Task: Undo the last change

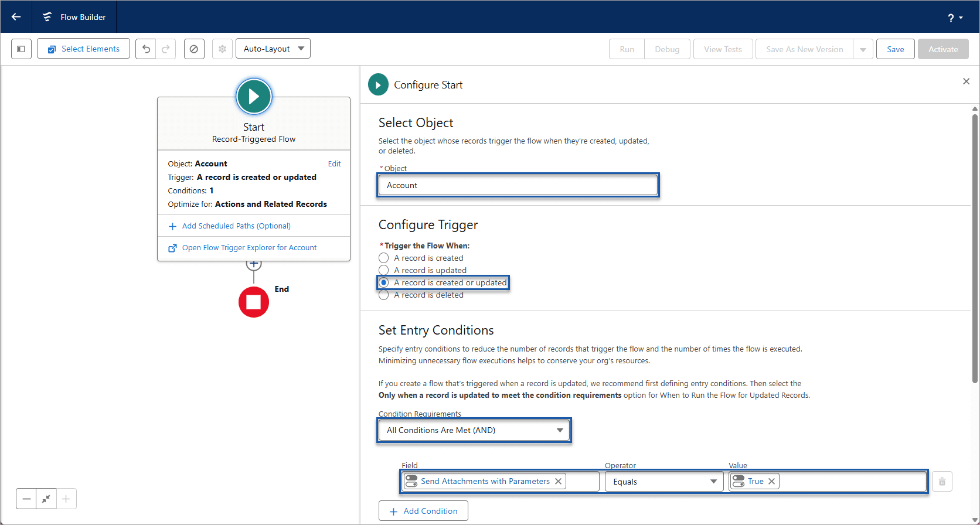Action: 146,49
